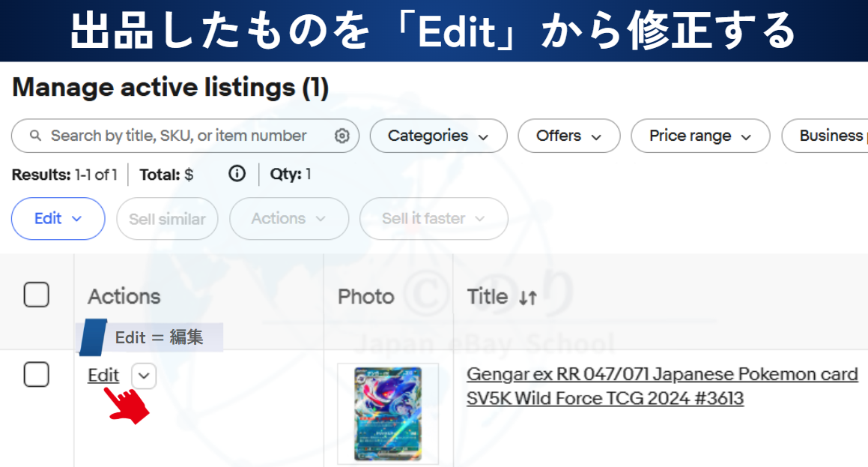
Task: Click the Title column header
Action: click(488, 297)
